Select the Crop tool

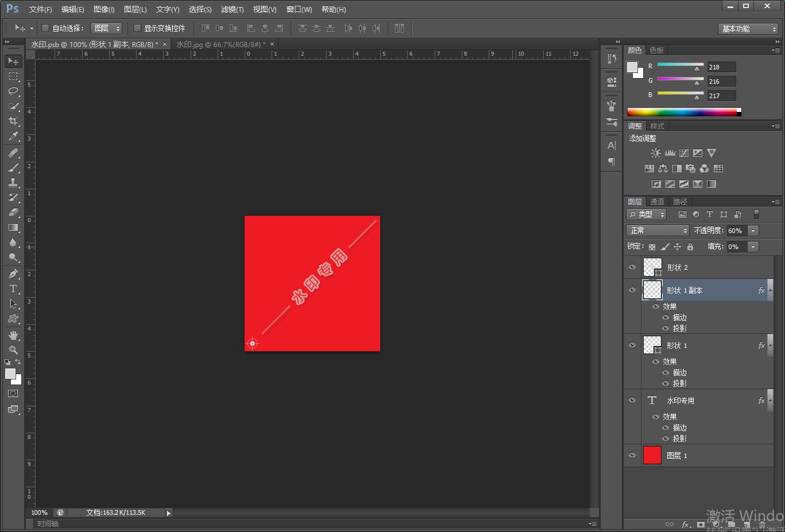coord(13,121)
